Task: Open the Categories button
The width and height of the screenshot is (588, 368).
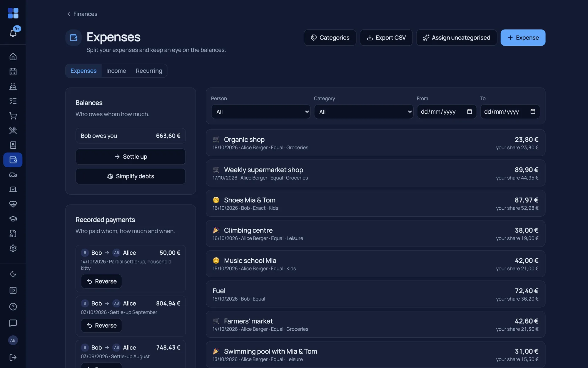Action: tap(330, 38)
